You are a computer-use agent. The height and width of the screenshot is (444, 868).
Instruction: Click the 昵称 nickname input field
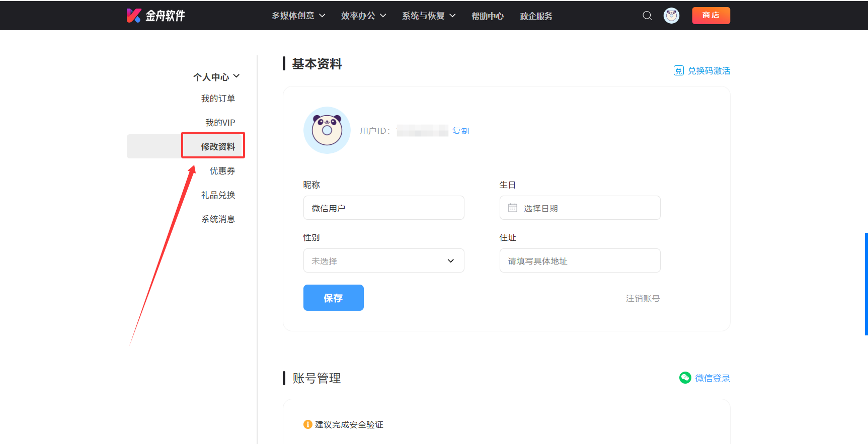383,208
